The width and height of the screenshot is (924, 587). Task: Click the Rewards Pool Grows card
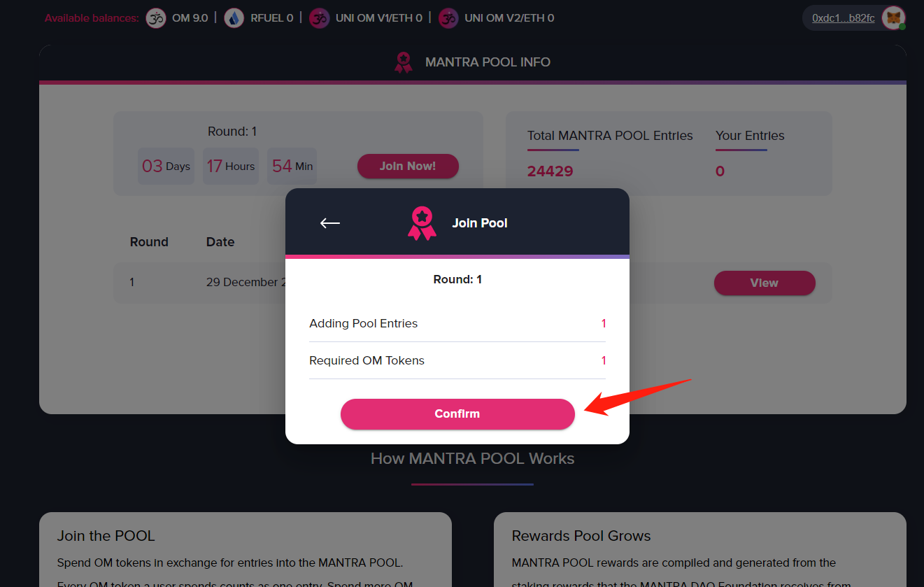700,550
